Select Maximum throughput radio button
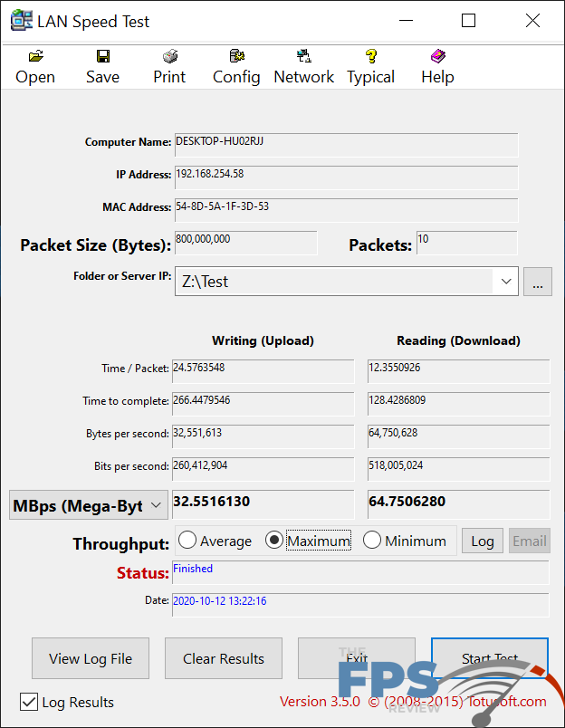This screenshot has width=565, height=728. click(274, 540)
